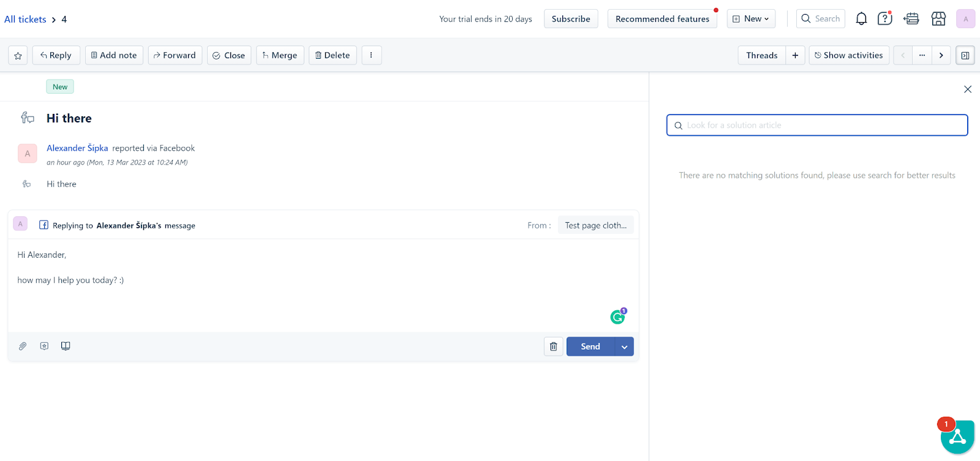Open the Grammarly suggestions badge
This screenshot has height=461, width=980.
tap(618, 317)
